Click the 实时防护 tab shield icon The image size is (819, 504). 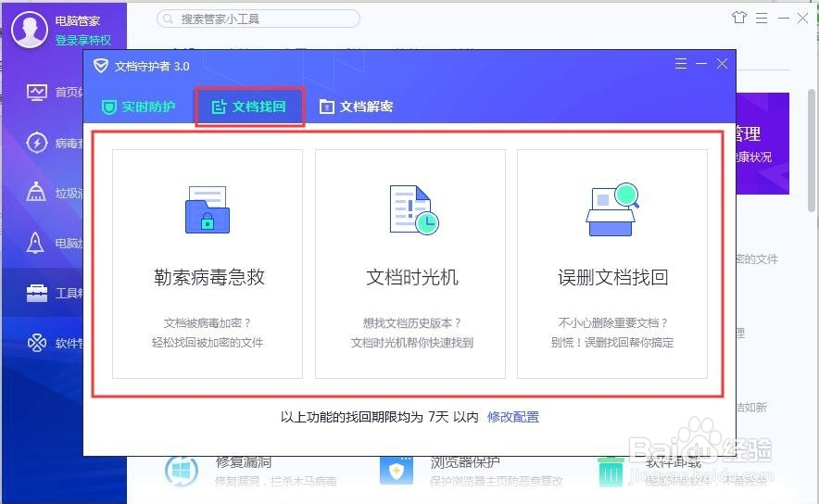point(108,107)
